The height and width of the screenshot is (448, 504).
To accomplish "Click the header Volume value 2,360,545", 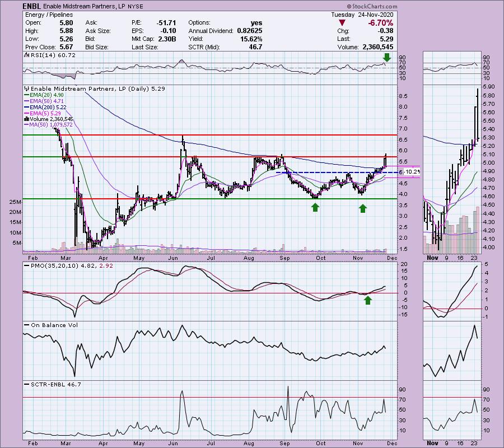I will click(377, 47).
